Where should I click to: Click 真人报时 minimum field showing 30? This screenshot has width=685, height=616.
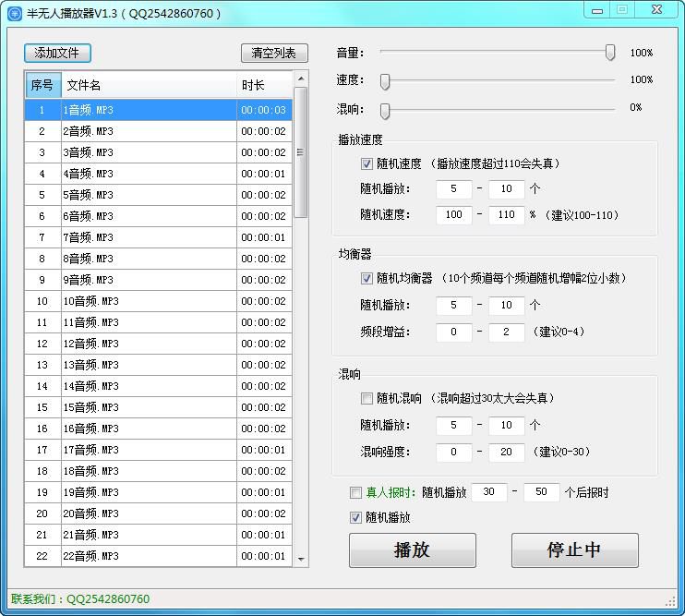pos(489,492)
